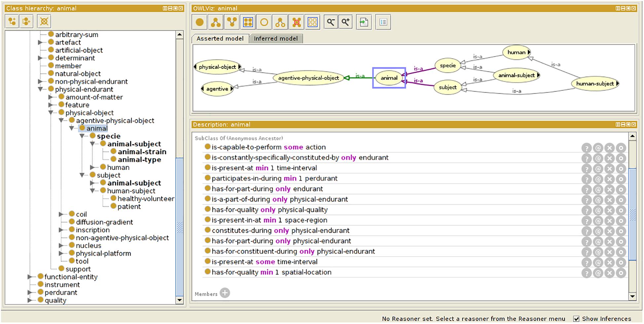Edit has-for-quality only physical-quality via circle icon

point(621,211)
